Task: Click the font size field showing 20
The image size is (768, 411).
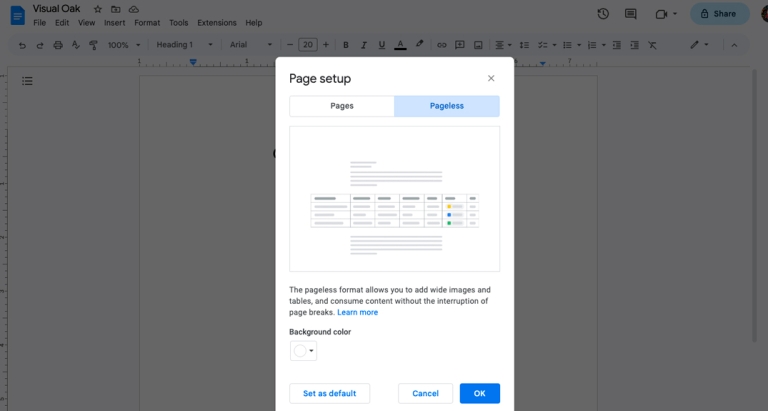Action: coord(308,45)
